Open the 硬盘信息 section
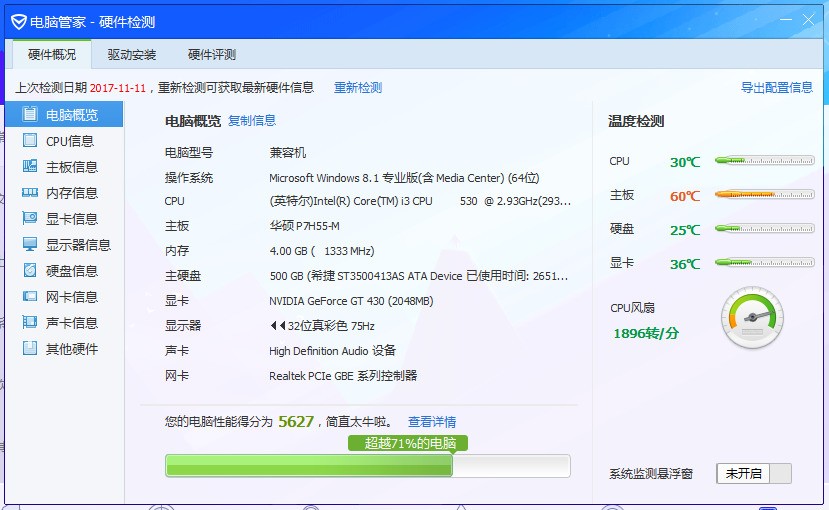Screen dimensions: 829x510 (x=63, y=270)
